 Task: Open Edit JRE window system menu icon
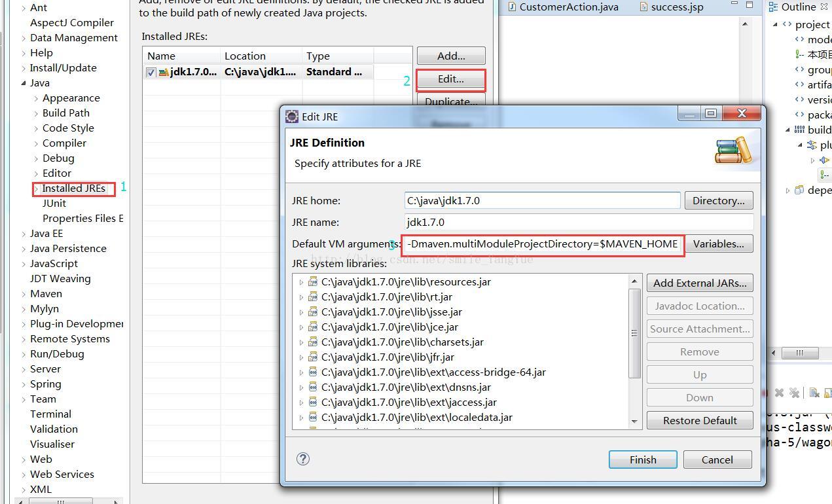click(292, 117)
